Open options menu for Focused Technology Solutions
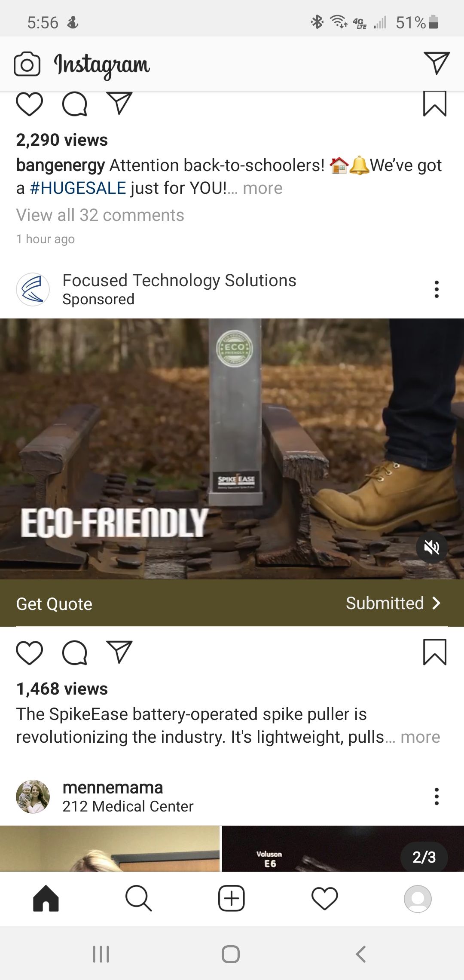This screenshot has width=464, height=980. [437, 289]
